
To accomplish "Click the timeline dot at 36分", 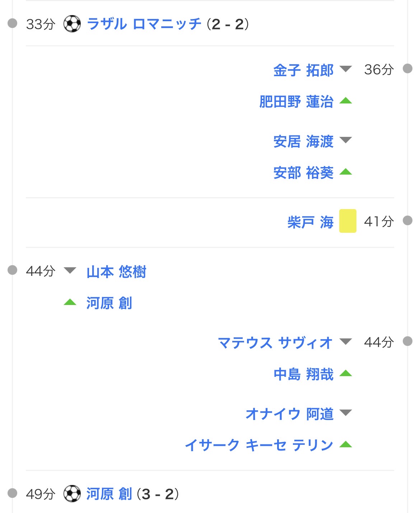I will click(x=407, y=68).
